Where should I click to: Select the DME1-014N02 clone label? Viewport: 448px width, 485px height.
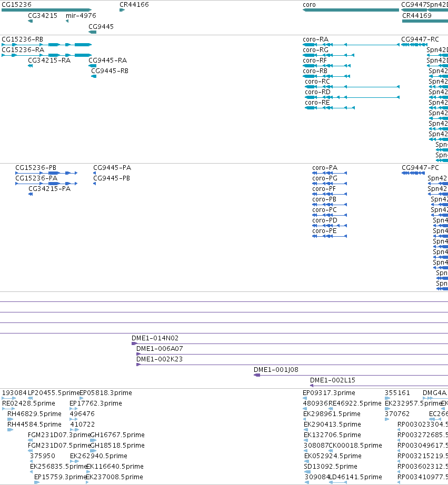tap(155, 338)
